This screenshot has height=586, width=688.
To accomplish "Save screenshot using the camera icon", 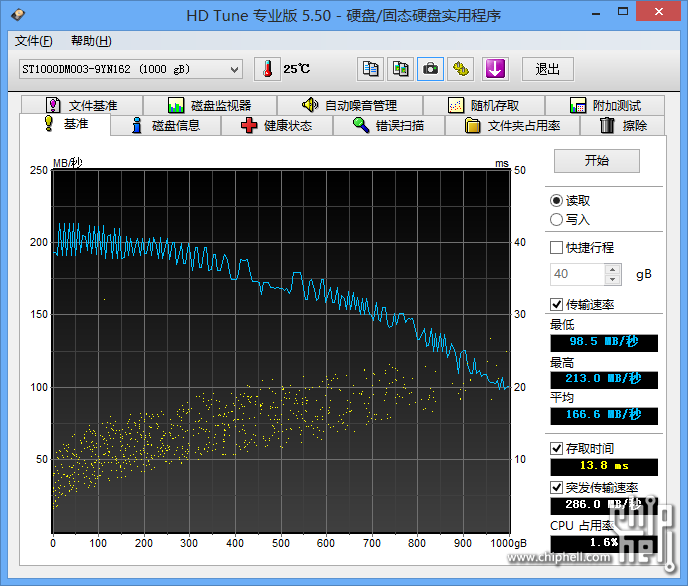I will 430,69.
